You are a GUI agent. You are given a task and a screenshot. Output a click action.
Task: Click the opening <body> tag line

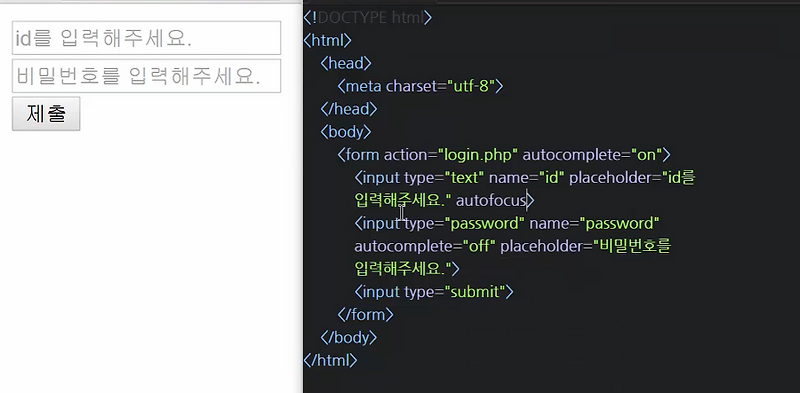tap(345, 132)
